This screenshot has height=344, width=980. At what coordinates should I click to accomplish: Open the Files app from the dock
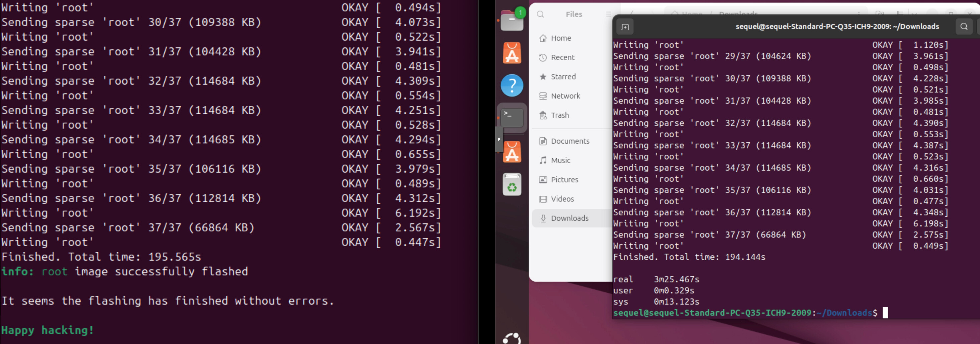coord(512,21)
